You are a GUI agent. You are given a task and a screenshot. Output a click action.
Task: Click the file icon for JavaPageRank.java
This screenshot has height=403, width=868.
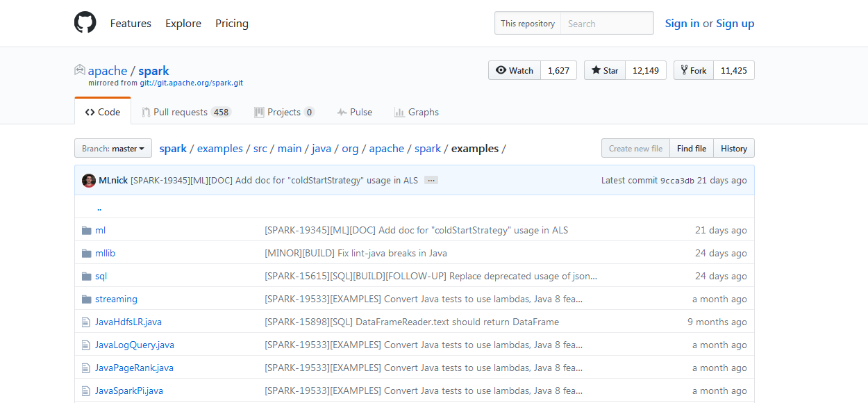click(86, 368)
